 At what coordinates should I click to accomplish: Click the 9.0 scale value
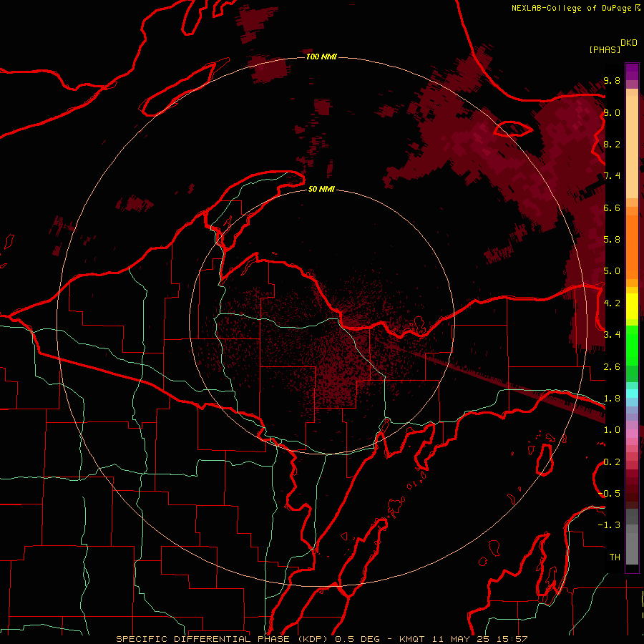click(x=612, y=112)
